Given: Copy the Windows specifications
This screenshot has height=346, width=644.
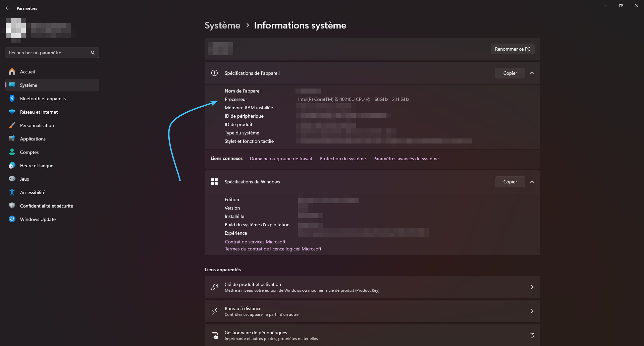Looking at the screenshot, I should [x=510, y=182].
